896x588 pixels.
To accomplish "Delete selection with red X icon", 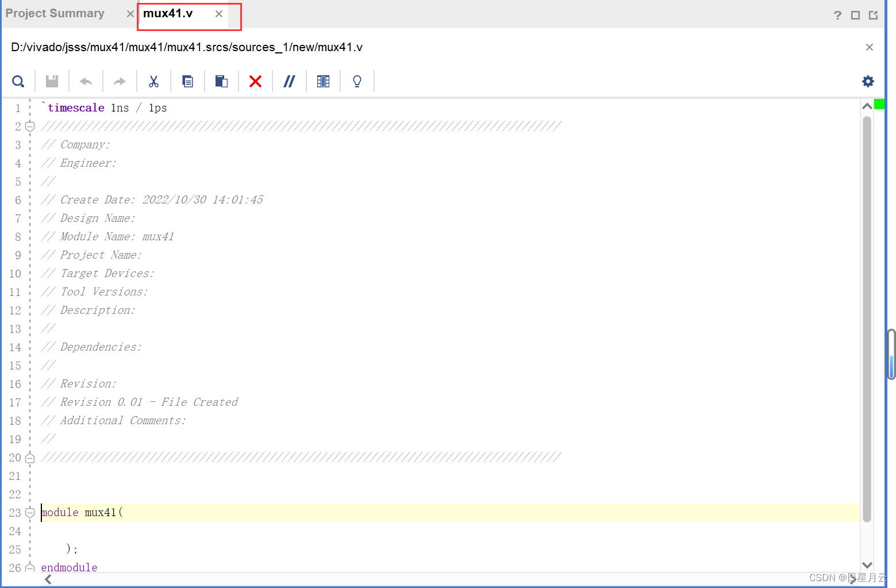I will [x=255, y=81].
